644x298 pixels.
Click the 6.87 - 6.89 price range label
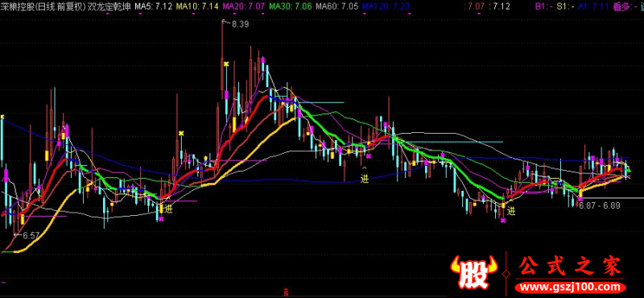click(x=599, y=205)
